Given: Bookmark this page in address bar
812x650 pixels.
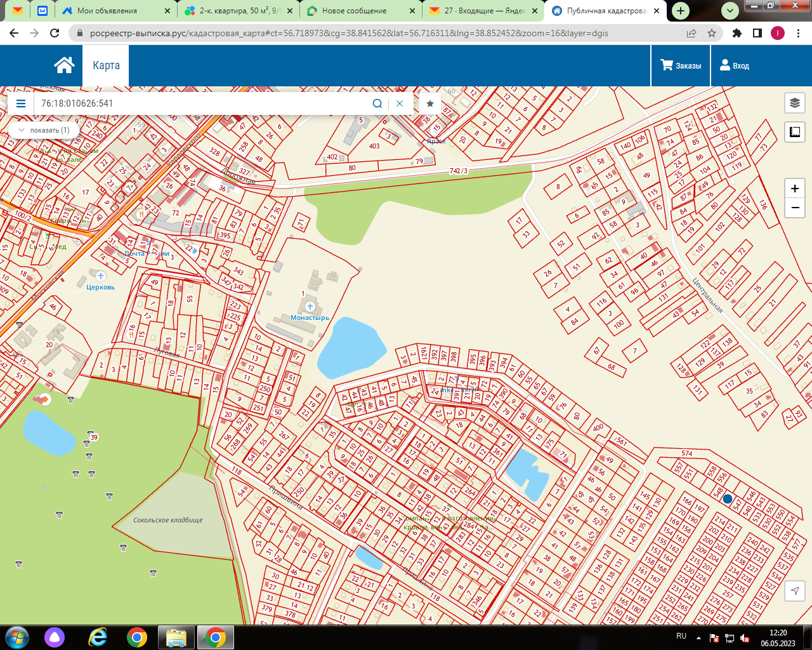Looking at the screenshot, I should pyautogui.click(x=712, y=33).
